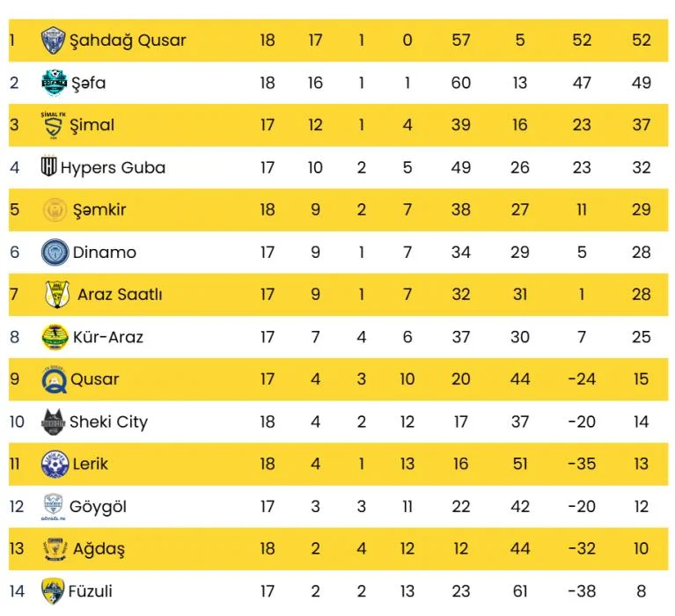
Task: Select Şəfa's 49 points value
Action: 641,83
